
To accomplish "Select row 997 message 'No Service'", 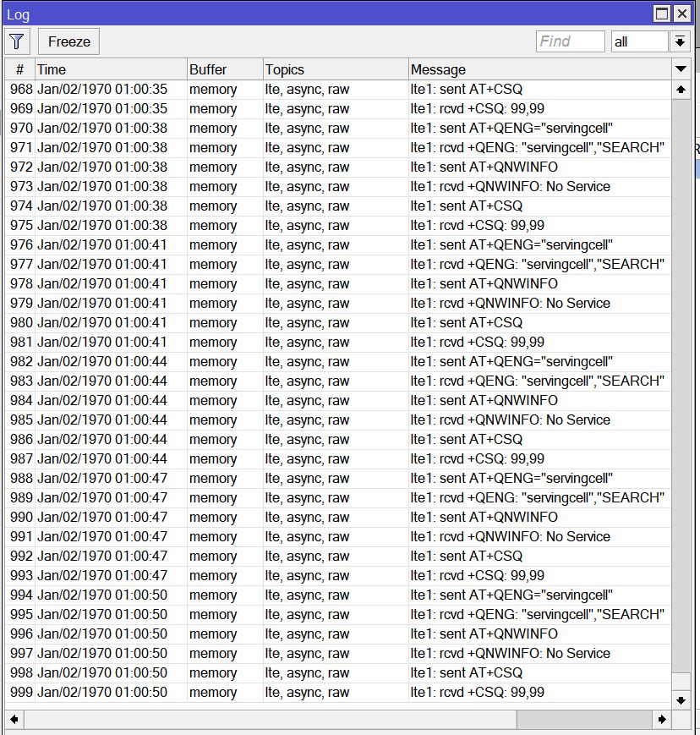I will coord(578,654).
